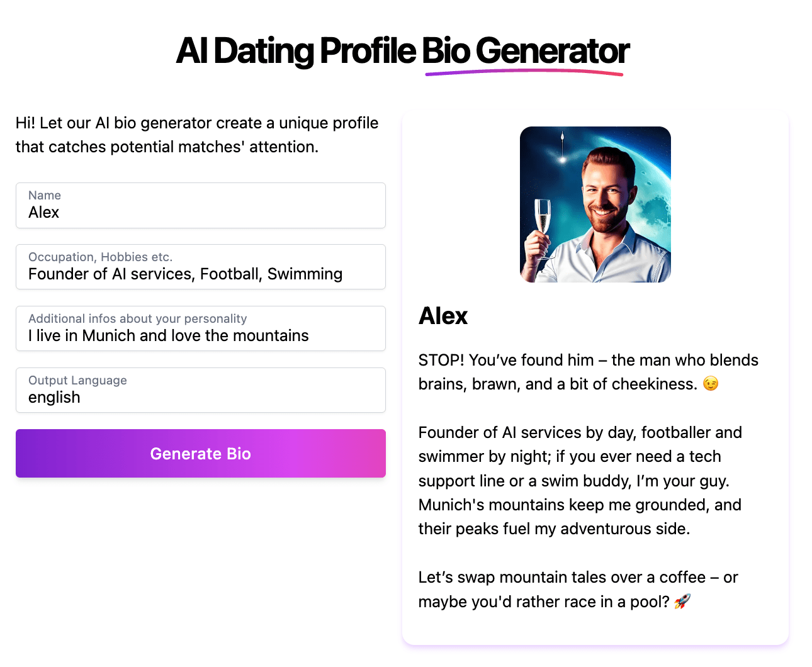Click the paragraph mentioning Munich's mountains
The height and width of the screenshot is (667, 812).
[x=580, y=480]
